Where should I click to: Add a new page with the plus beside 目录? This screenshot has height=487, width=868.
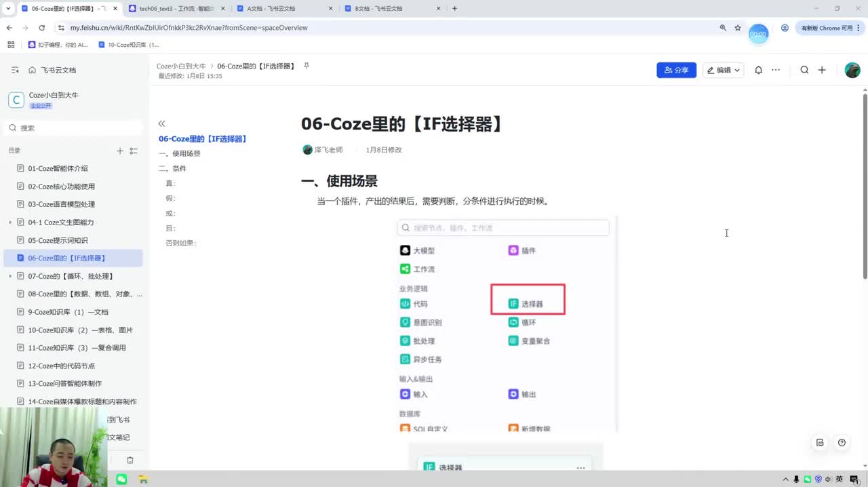120,151
